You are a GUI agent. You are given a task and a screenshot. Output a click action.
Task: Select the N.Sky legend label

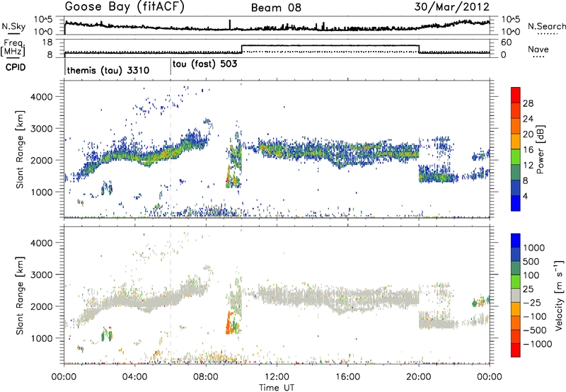point(13,26)
